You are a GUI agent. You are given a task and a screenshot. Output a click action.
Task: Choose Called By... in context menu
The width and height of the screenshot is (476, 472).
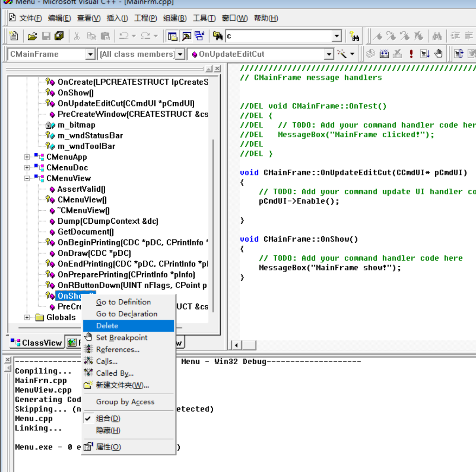click(x=129, y=373)
